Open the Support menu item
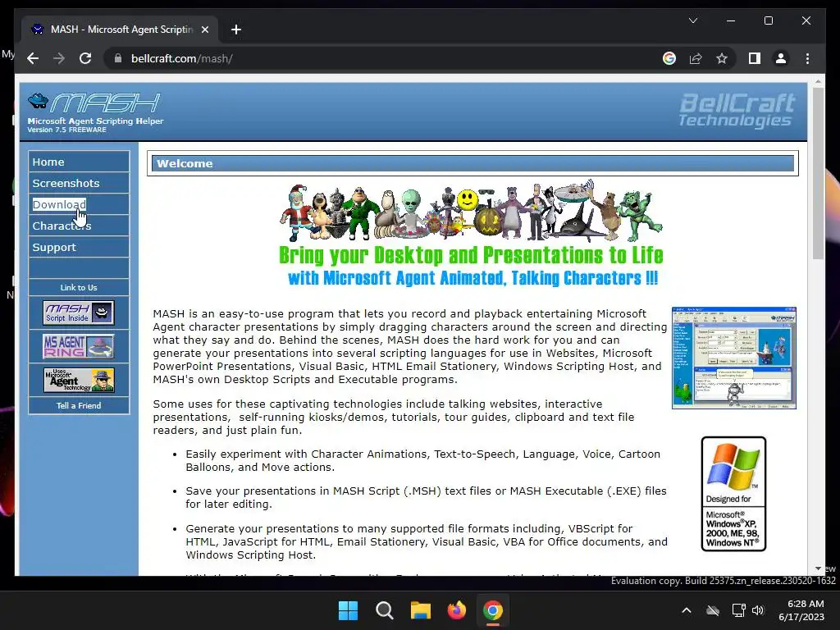 coord(79,248)
